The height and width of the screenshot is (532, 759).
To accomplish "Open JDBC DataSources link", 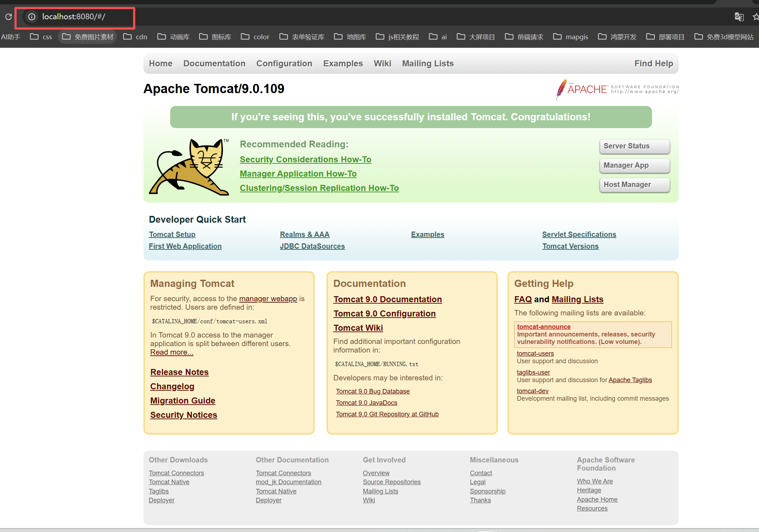I will pos(312,246).
